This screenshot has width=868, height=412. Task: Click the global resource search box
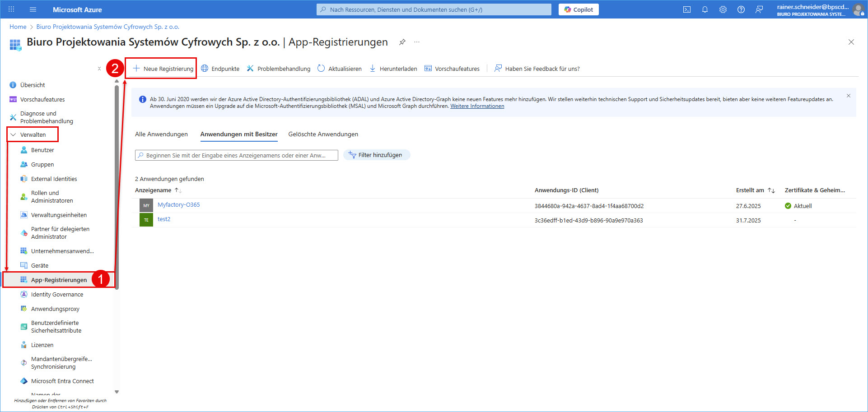(434, 9)
